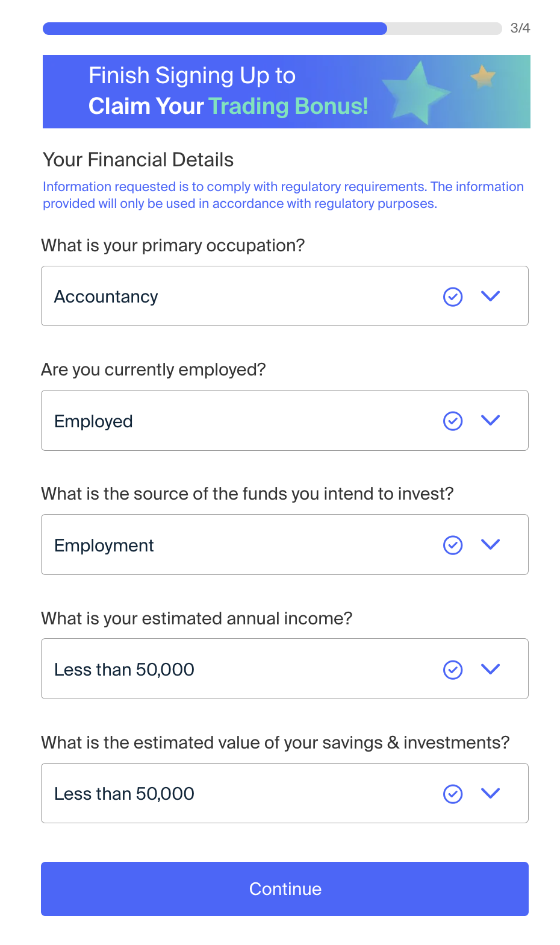Click the checkmark icon in the annual income field

pos(453,670)
